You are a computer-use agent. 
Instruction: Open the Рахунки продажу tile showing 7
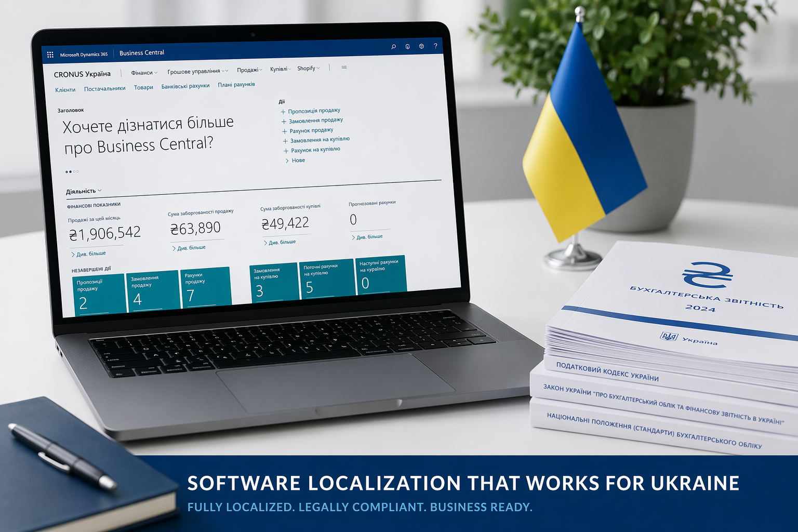coord(205,287)
